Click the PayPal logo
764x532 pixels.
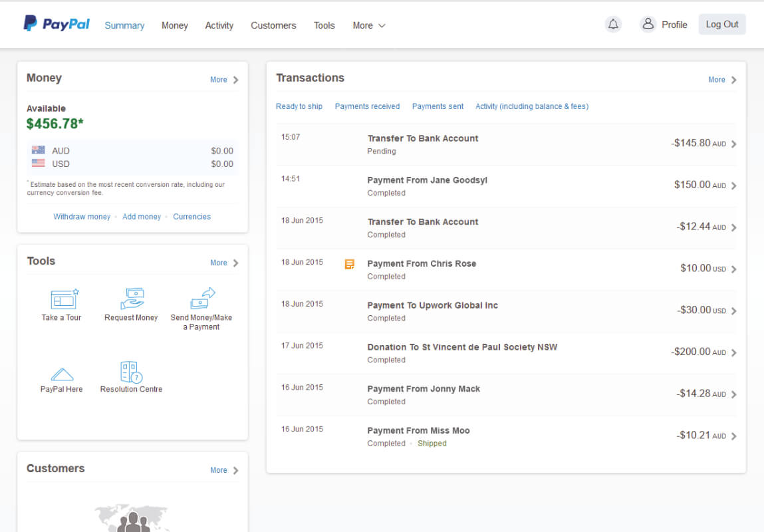[x=57, y=23]
